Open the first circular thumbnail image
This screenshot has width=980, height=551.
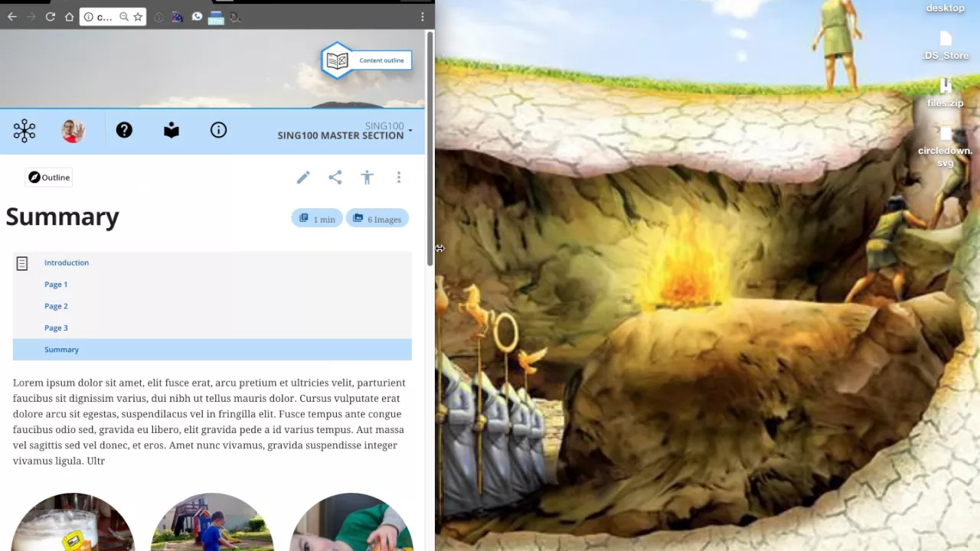(x=73, y=522)
